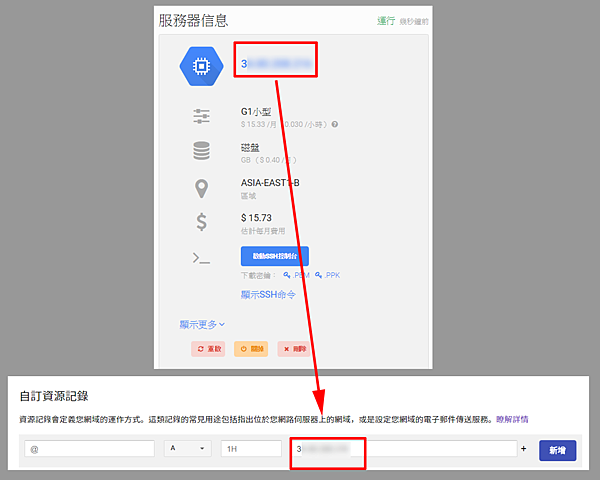Open the 顯示SSH命令 link
This screenshot has height=480, width=600.
268,294
